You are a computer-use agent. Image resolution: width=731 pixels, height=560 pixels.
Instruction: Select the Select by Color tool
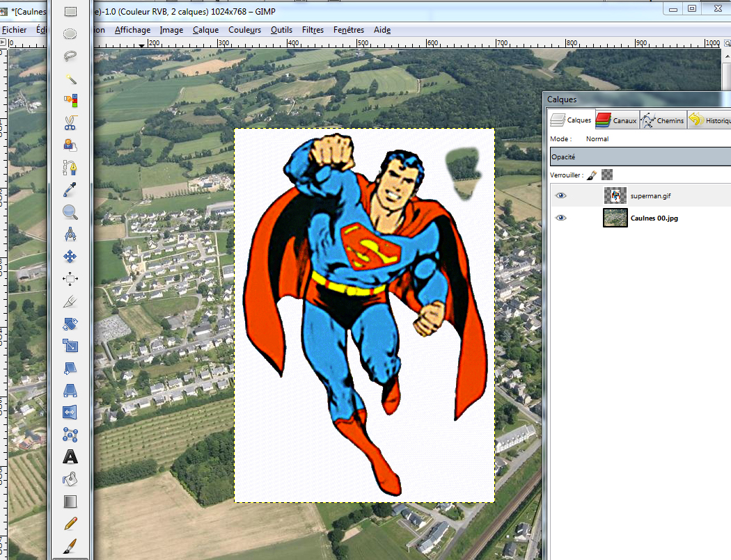70,101
